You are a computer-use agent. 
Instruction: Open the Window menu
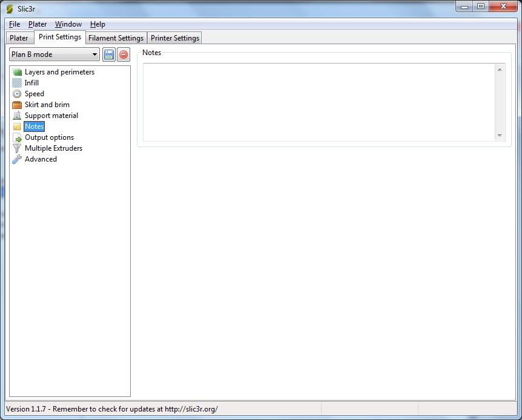click(x=68, y=24)
